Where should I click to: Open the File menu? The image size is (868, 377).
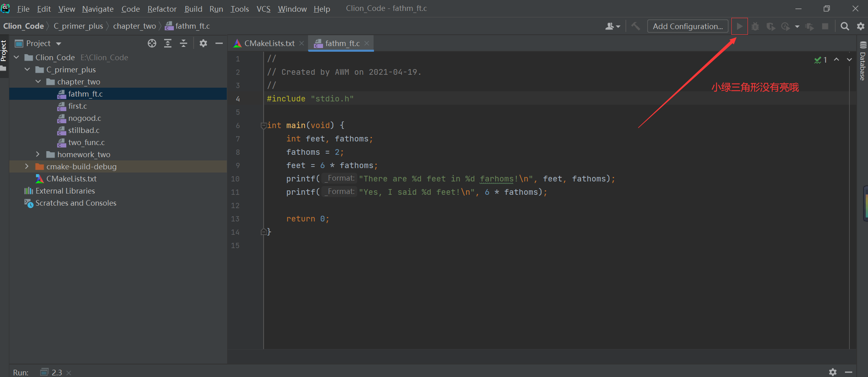[x=23, y=8]
